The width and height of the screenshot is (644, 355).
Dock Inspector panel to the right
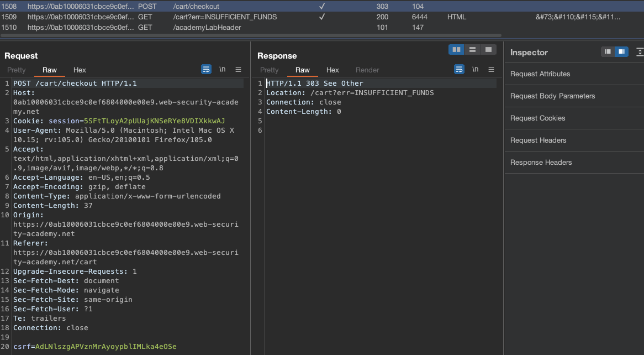(621, 52)
